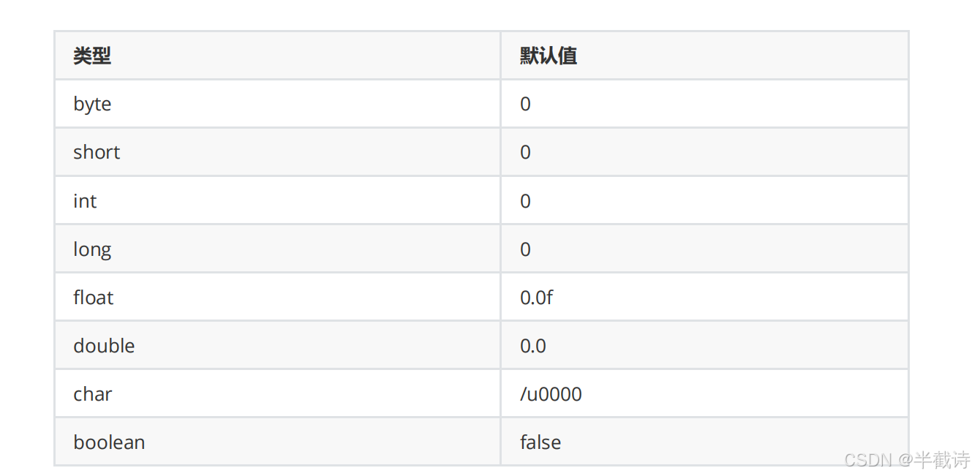This screenshot has width=980, height=476.
Task: Click the /u0000 default value
Action: point(551,394)
